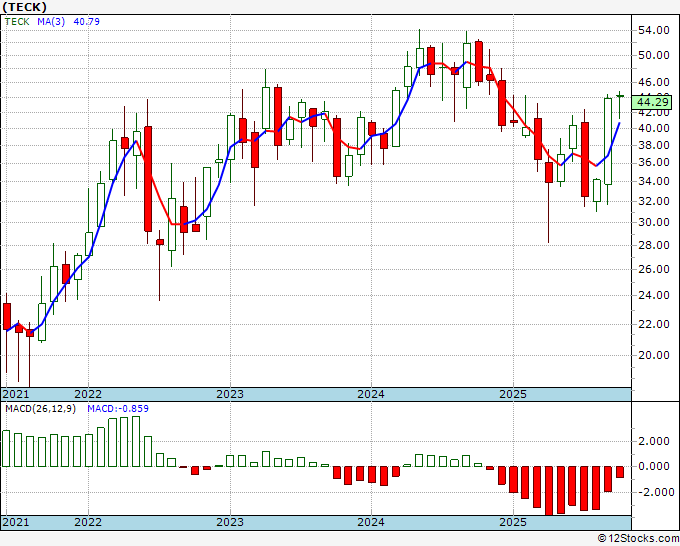The image size is (680, 546).
Task: Click the 54.00 price axis label
Action: (652, 30)
